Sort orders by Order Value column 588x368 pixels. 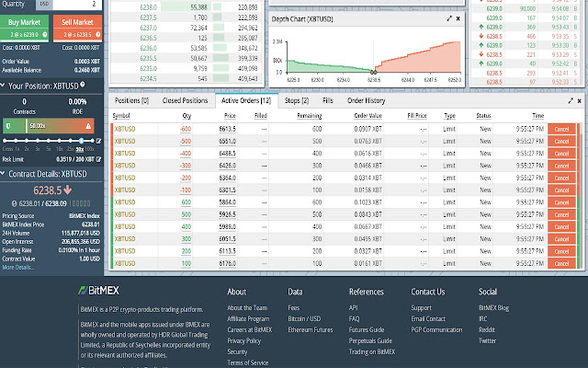(367, 116)
